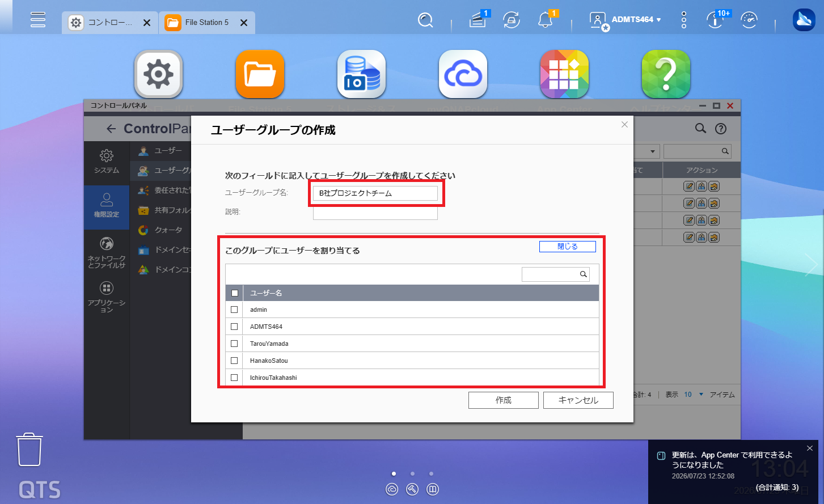The image size is (824, 504).
Task: Launch File Station orange folder desktop icon
Action: [x=260, y=74]
